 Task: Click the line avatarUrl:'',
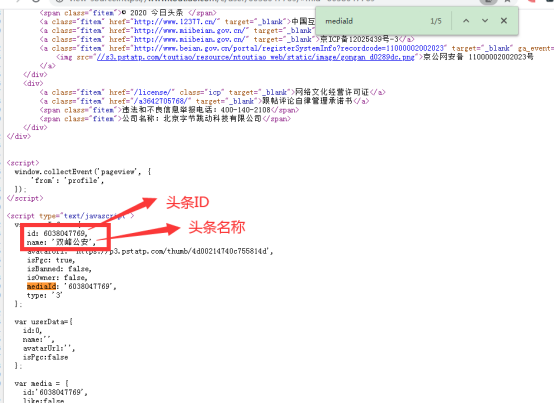tap(49, 348)
